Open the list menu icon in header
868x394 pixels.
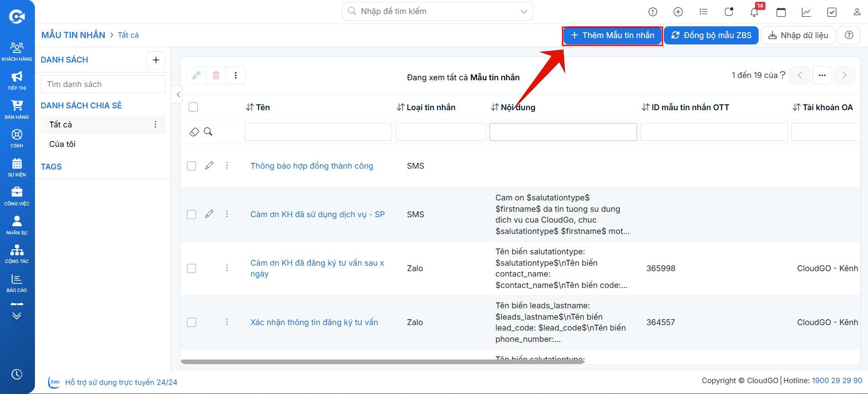click(x=704, y=12)
